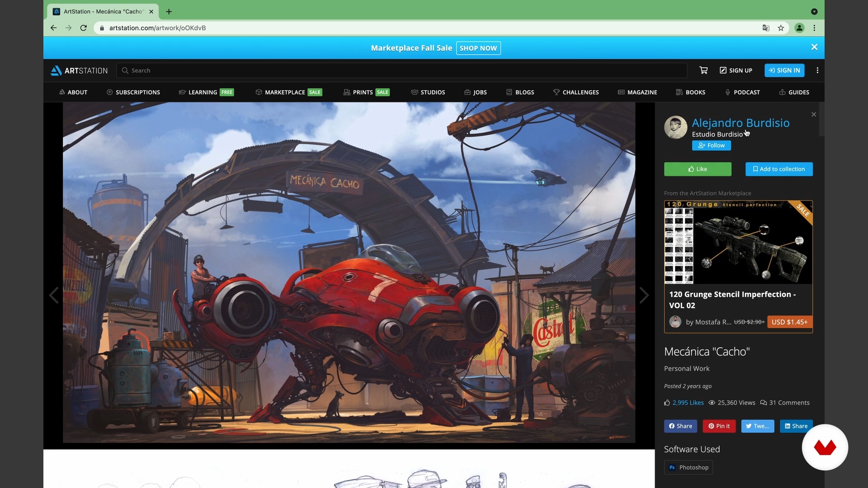Open MAGAZINE in the nav bar

tap(637, 92)
